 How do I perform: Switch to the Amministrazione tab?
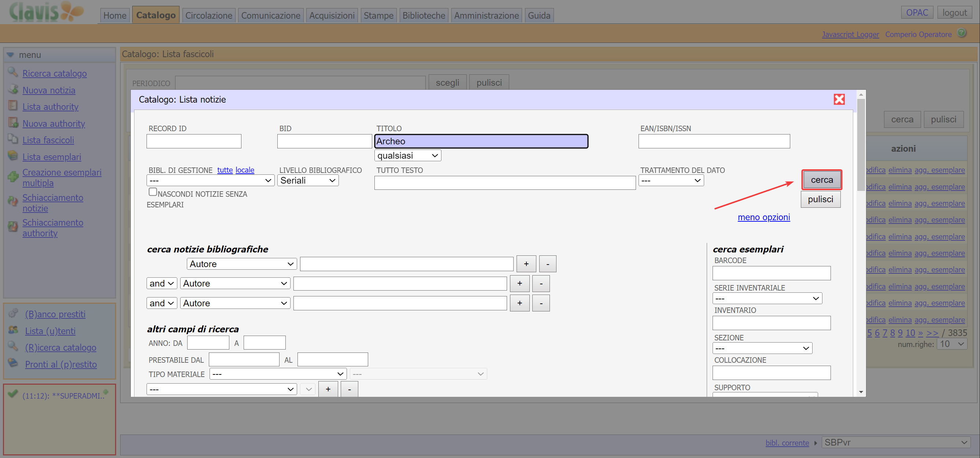coord(486,16)
